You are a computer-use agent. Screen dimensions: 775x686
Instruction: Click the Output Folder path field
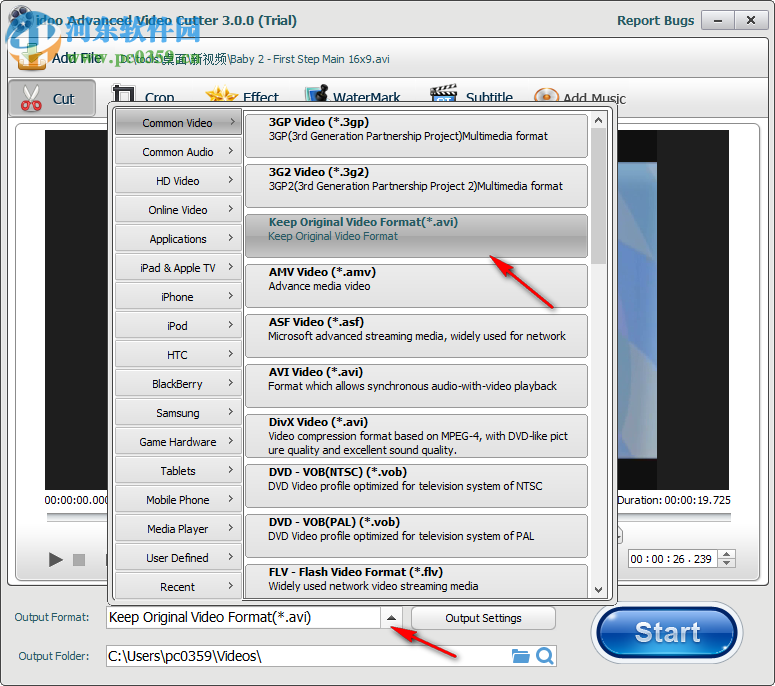click(308, 656)
